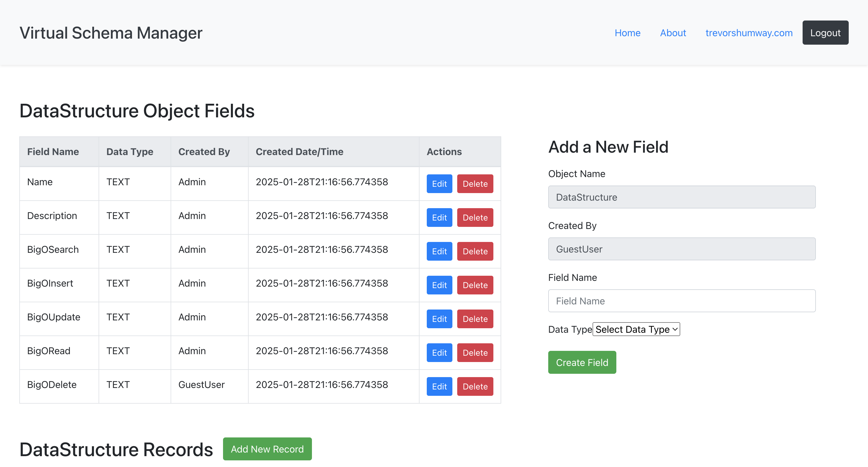Delete the BigOSearch field
Image resolution: width=868 pixels, height=467 pixels.
tap(475, 251)
